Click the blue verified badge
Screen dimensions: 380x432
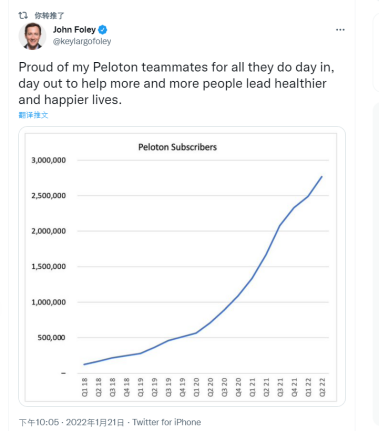(103, 30)
